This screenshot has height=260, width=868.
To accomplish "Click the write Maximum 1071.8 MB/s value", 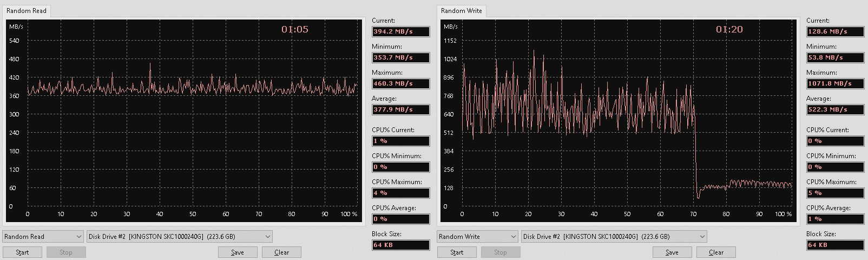I will pos(836,83).
